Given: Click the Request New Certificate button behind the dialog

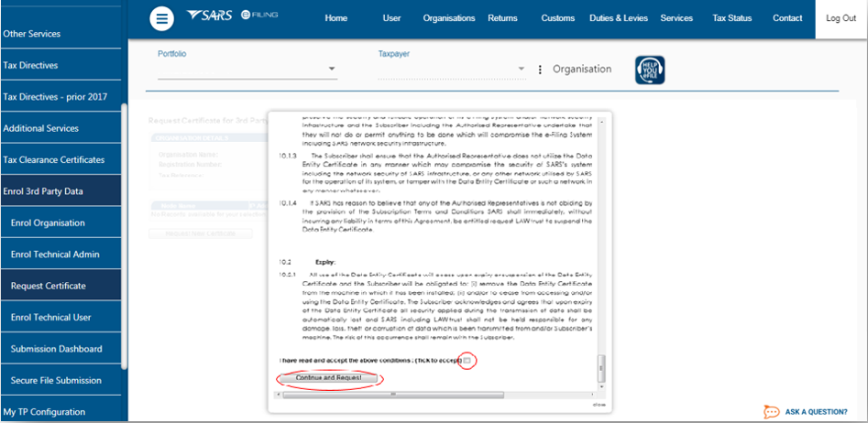Looking at the screenshot, I should [x=201, y=233].
